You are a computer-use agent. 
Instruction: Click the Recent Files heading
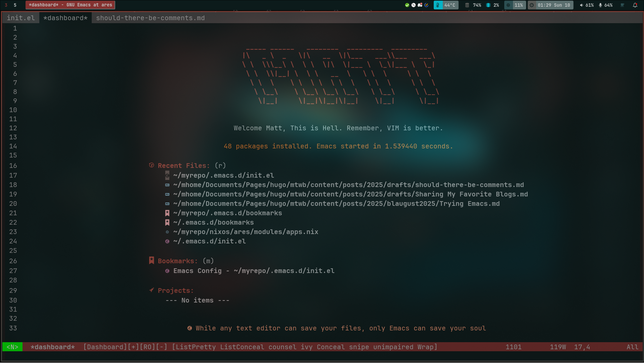(x=184, y=166)
